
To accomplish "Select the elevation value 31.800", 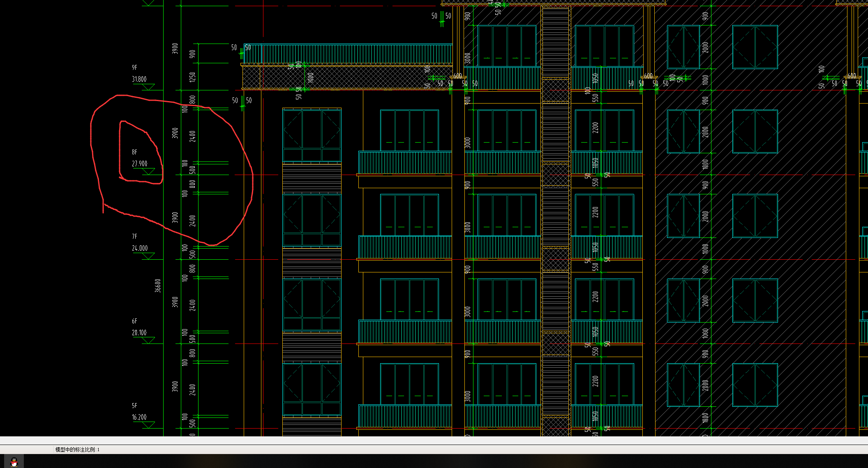I will click(139, 79).
